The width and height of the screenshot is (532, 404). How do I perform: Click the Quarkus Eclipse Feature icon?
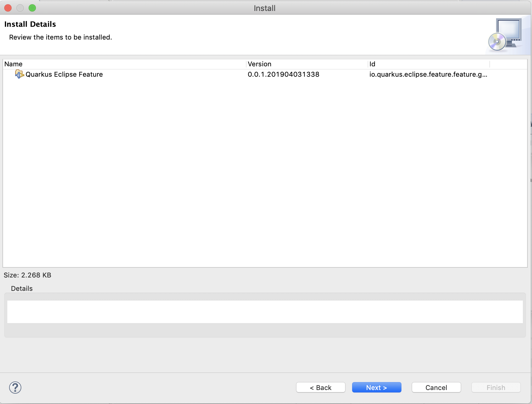[x=19, y=74]
